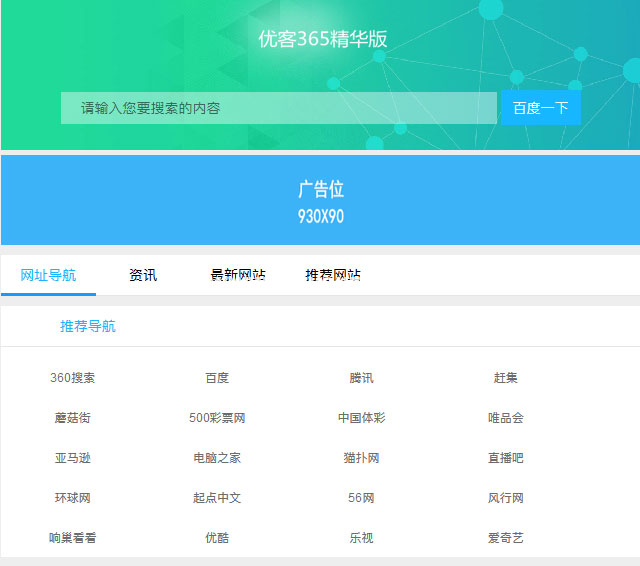Open the 资讯 tab
This screenshot has width=640, height=566.
click(143, 275)
